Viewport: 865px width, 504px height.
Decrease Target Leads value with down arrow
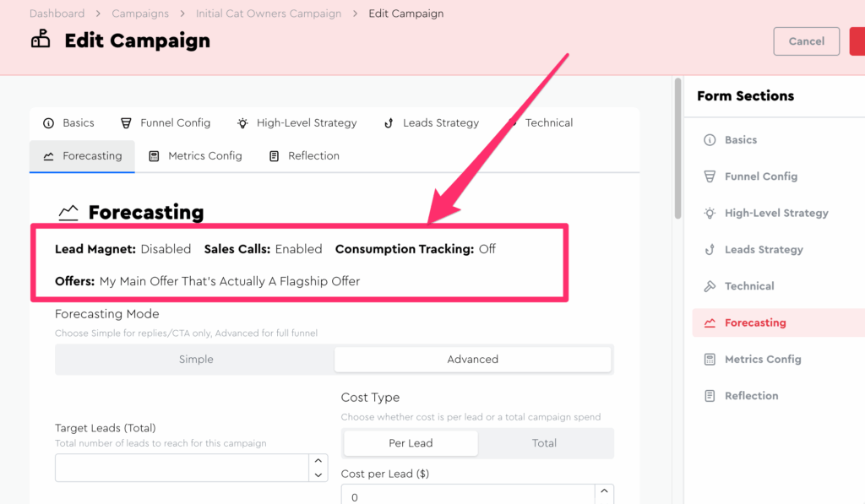(318, 475)
